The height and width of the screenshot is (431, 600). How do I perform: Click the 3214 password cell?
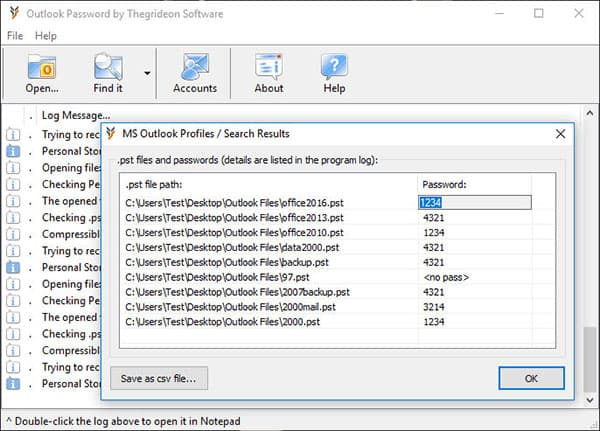pyautogui.click(x=434, y=307)
